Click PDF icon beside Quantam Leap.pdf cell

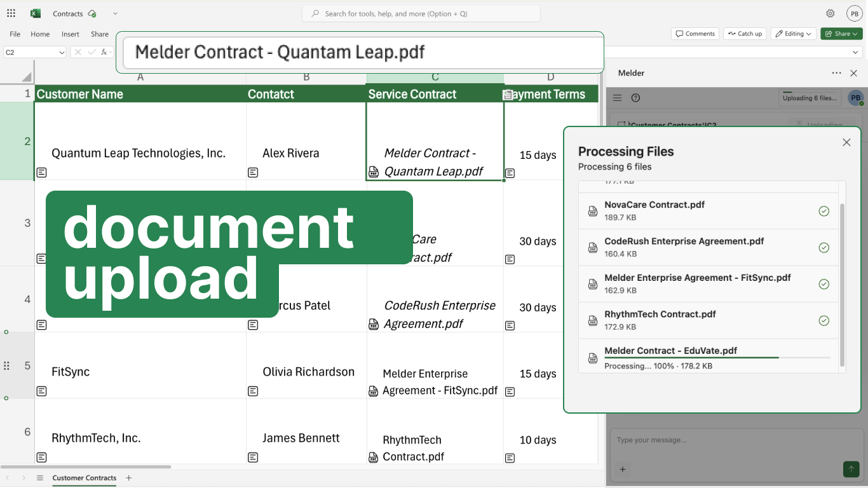pos(374,172)
